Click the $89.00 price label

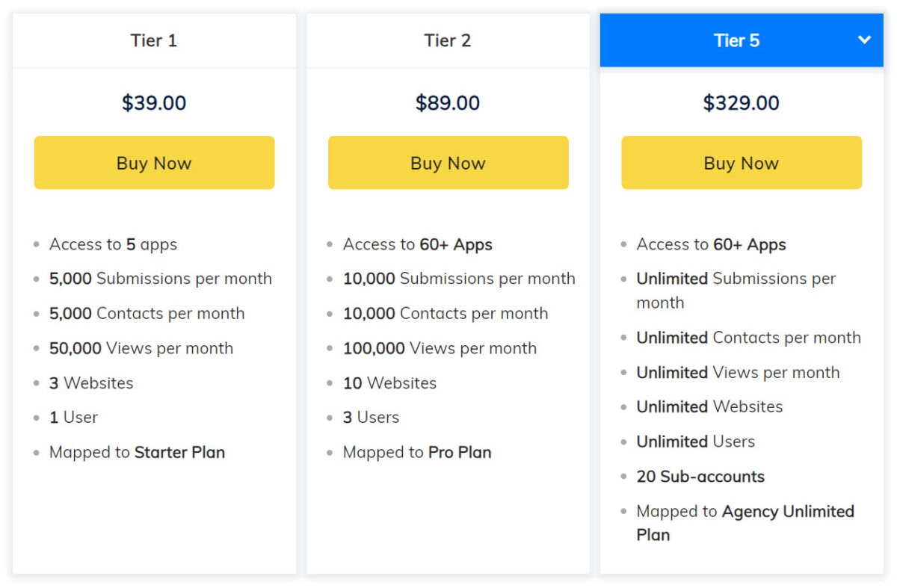[x=448, y=103]
